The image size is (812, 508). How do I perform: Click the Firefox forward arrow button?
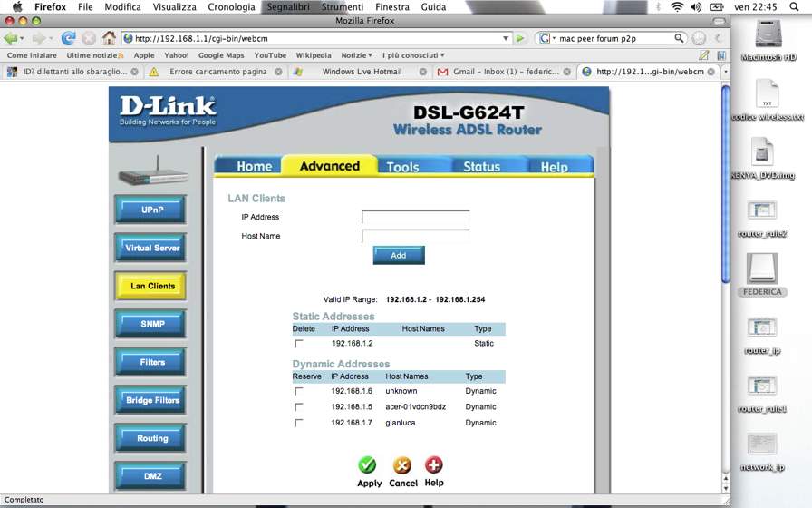coord(38,38)
